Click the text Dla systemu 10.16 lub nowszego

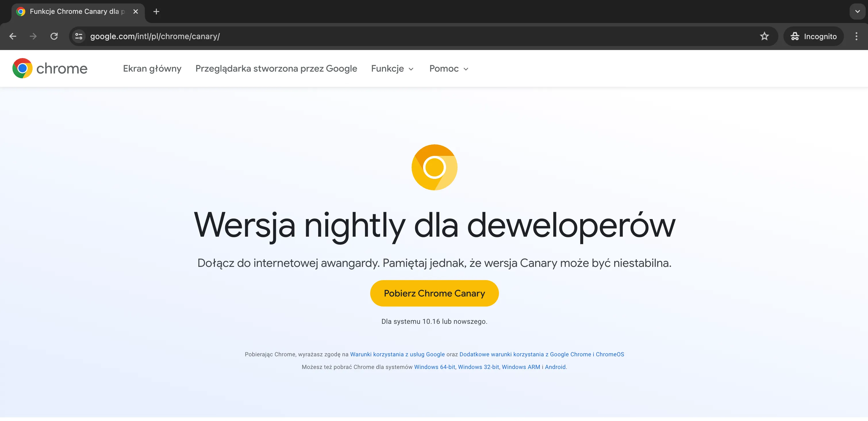[434, 322]
